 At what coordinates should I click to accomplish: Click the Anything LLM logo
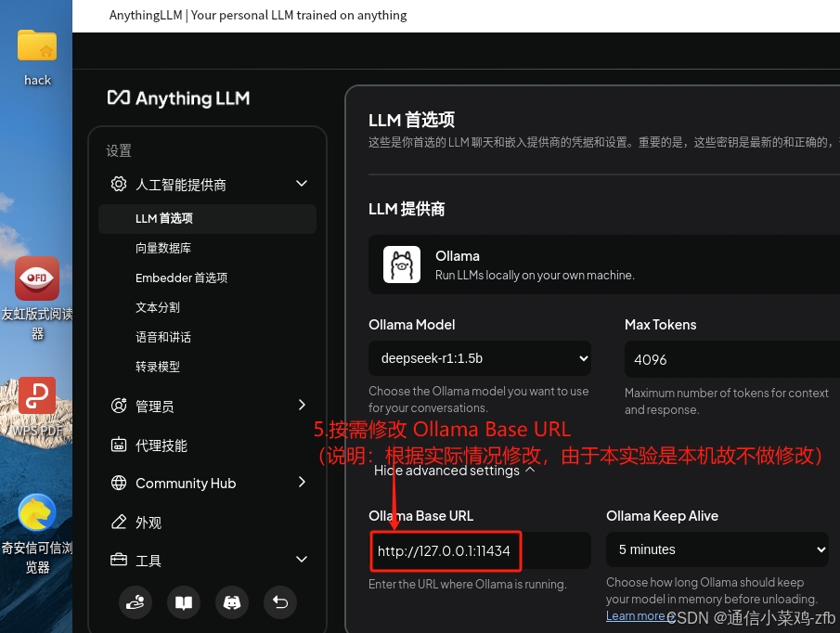(178, 98)
